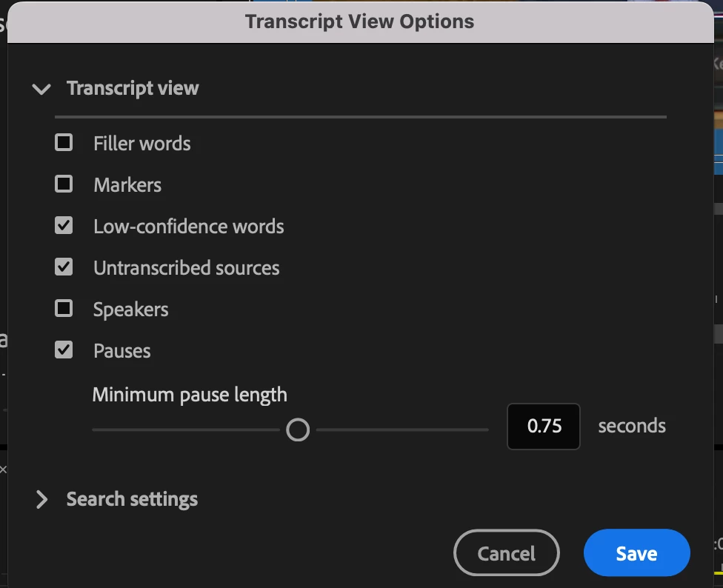Click the Transcript View Options title bar
The height and width of the screenshot is (588, 723).
pyautogui.click(x=360, y=21)
